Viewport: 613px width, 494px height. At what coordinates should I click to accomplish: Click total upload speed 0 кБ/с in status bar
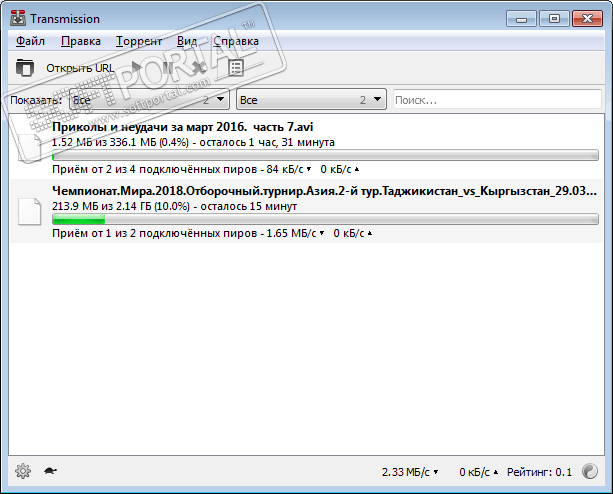pos(474,472)
